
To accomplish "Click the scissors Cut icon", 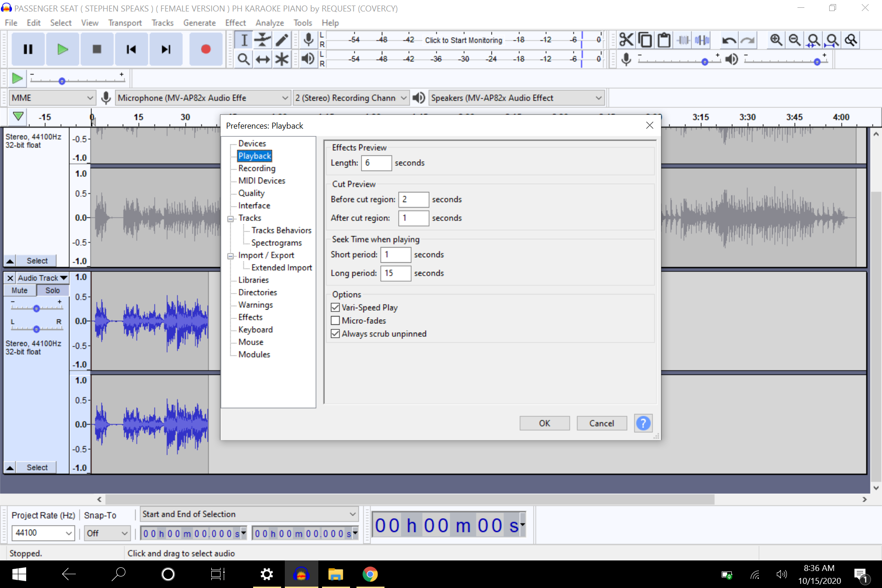I will [x=626, y=40].
